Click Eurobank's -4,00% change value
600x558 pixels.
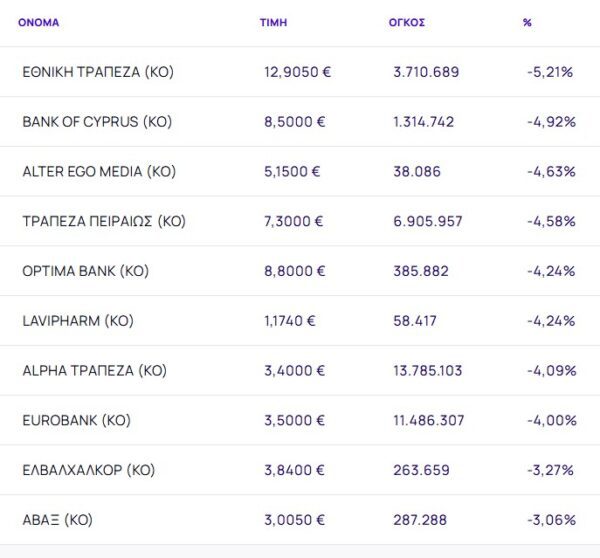[x=550, y=420]
